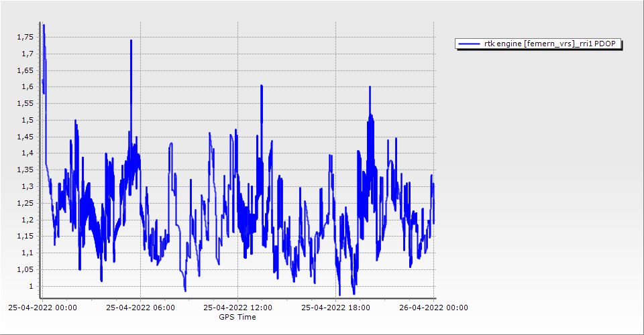Click the 1,75 y-axis tick label
The image size is (644, 335).
24,37
